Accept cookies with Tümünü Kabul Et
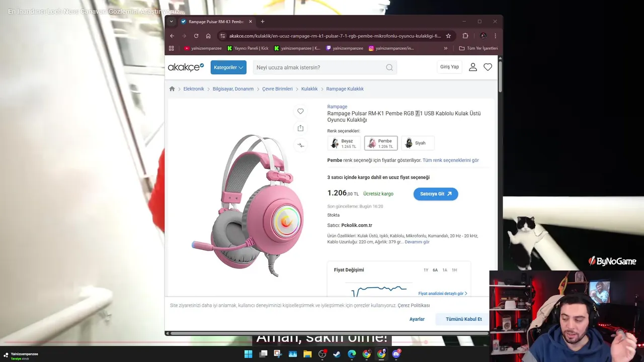Viewport: 644px width, 362px height. (x=463, y=319)
